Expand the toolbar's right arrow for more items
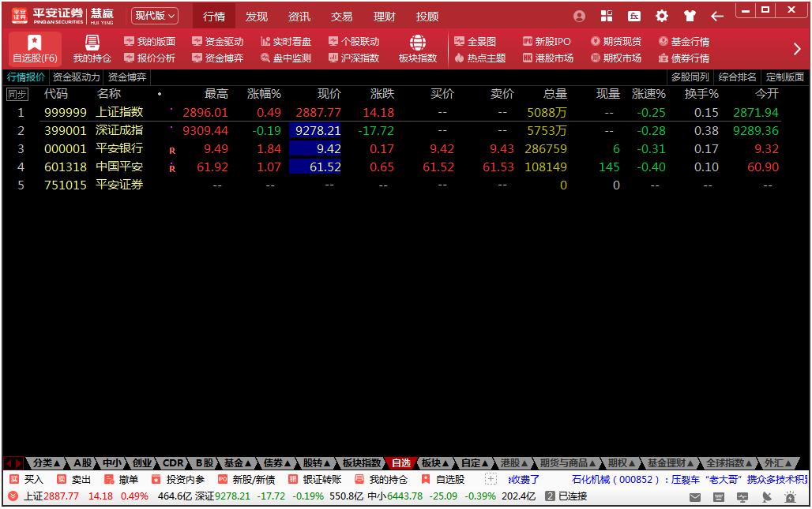Viewport: 812px width, 509px height. click(x=797, y=49)
